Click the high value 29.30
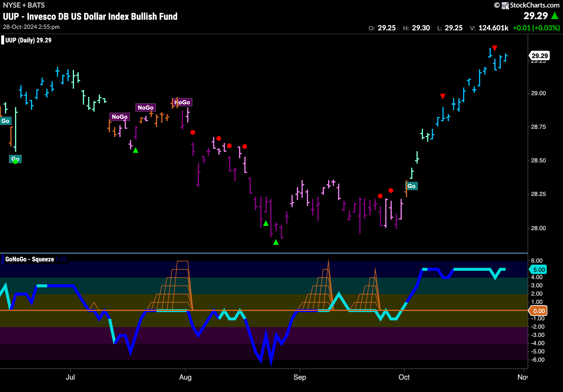 [421, 28]
